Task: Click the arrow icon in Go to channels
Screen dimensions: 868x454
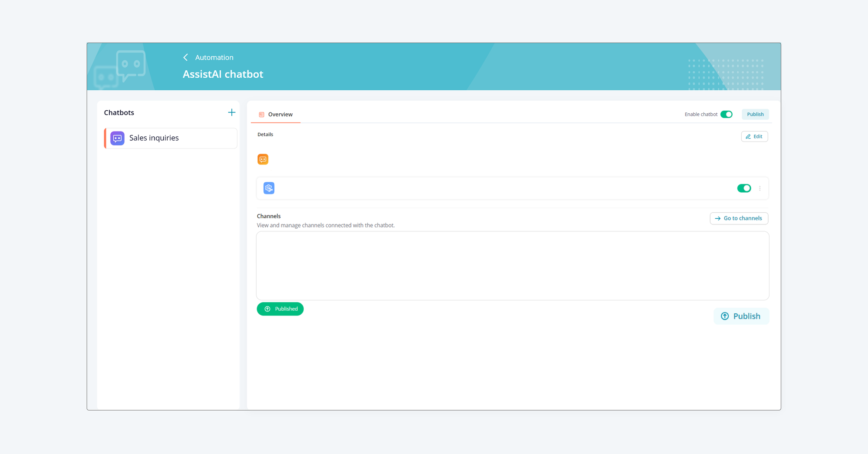Action: pyautogui.click(x=717, y=218)
